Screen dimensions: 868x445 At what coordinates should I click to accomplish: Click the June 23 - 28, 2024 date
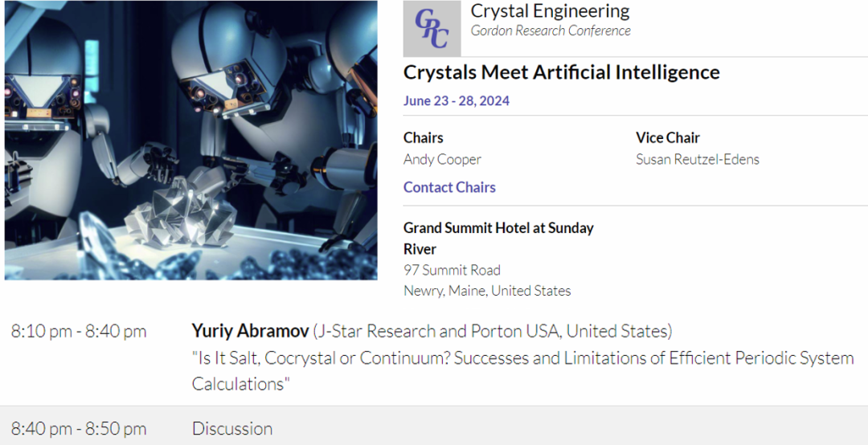456,101
